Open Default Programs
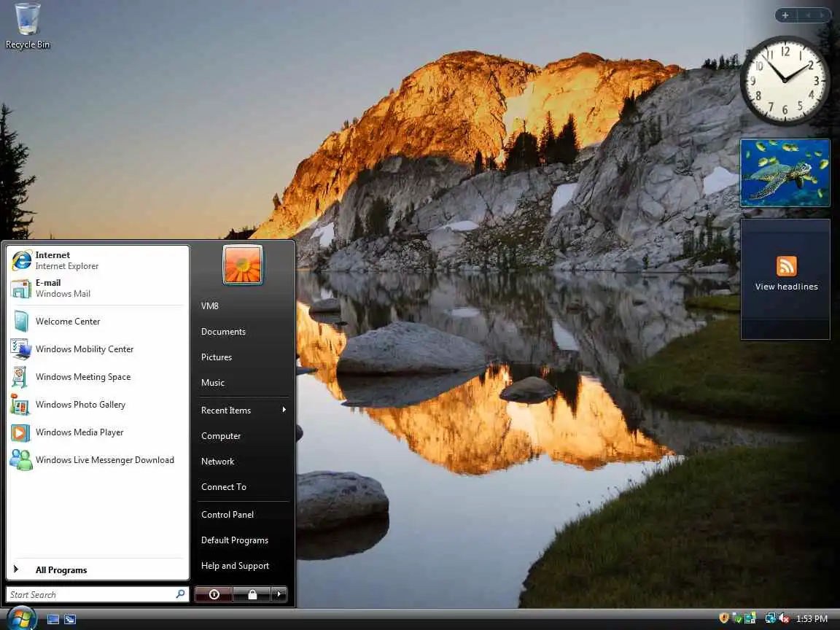The height and width of the screenshot is (630, 840). coord(243,540)
